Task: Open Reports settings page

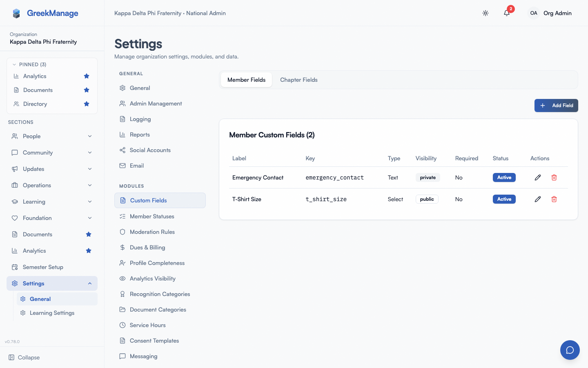Action: pos(160,135)
